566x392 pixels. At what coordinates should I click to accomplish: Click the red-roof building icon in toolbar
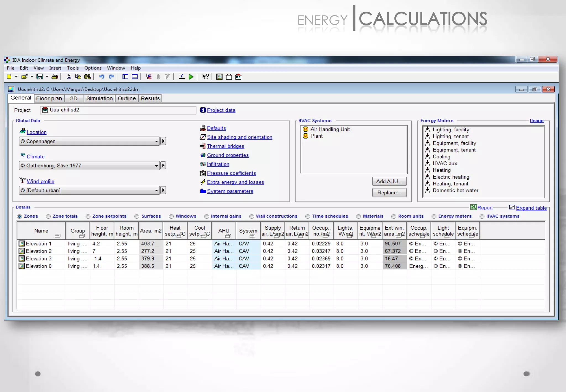tap(238, 77)
